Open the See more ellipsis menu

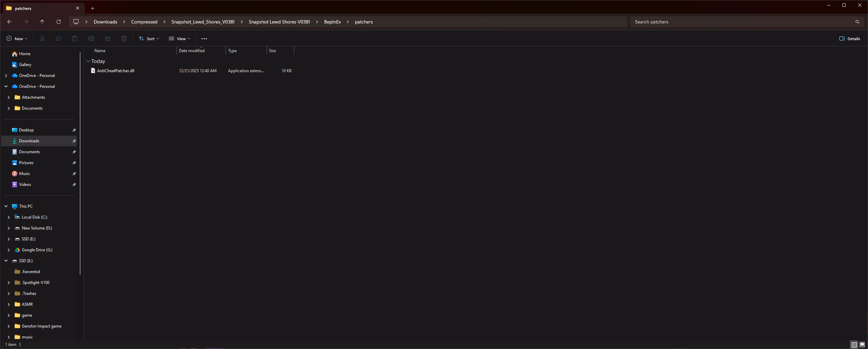coord(204,39)
